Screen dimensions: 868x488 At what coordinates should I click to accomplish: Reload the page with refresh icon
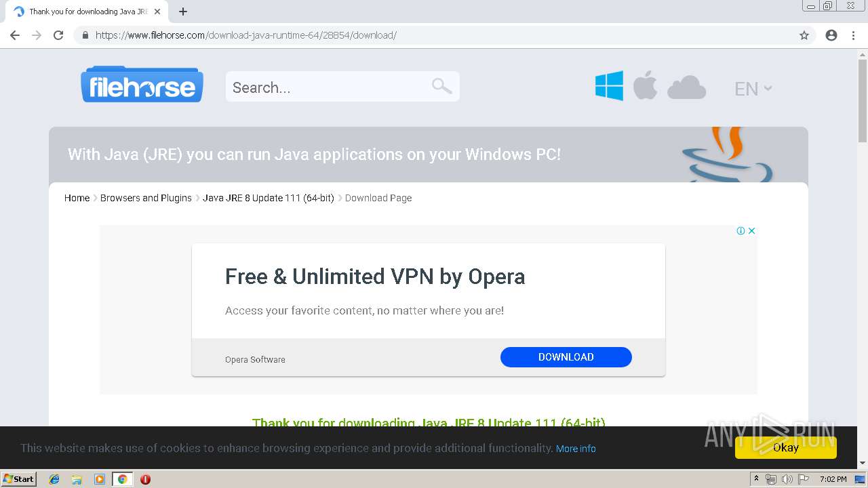click(58, 35)
